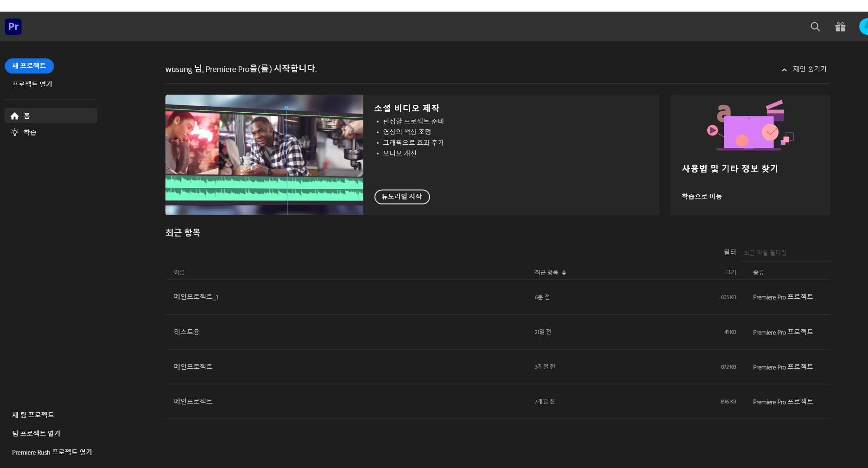Click the 새 프로젝트 button
Screen dimensions: 868x468
coord(29,66)
